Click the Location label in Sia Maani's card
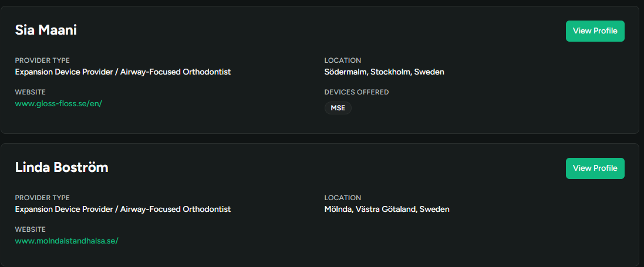 coord(342,60)
